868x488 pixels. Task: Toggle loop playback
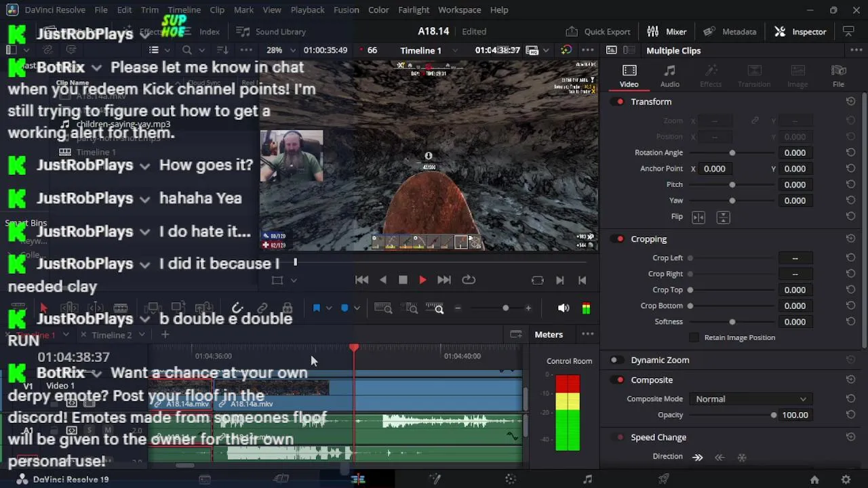coord(469,280)
